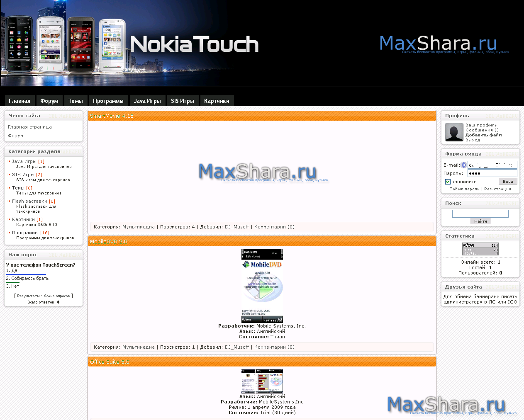Select the 'Картинки' navigation tab
524x420 pixels.
coord(217,101)
